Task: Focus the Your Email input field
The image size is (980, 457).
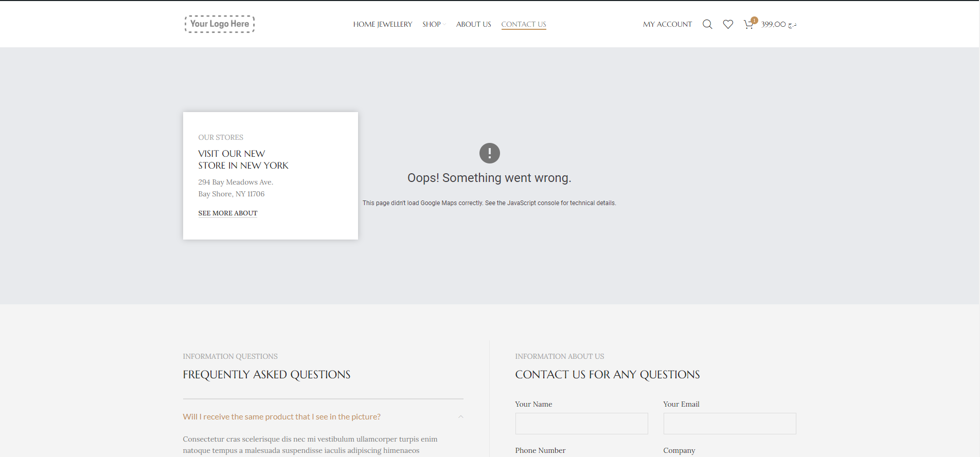Action: pyautogui.click(x=729, y=424)
